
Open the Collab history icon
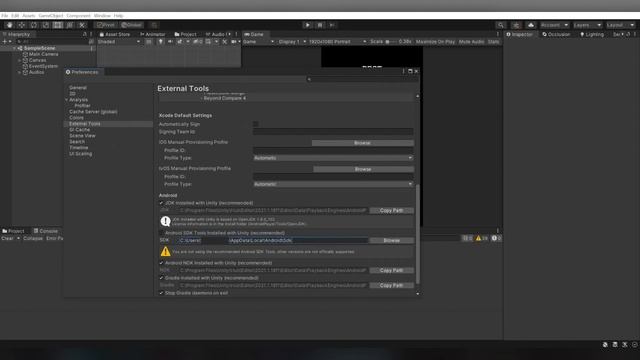click(516, 25)
